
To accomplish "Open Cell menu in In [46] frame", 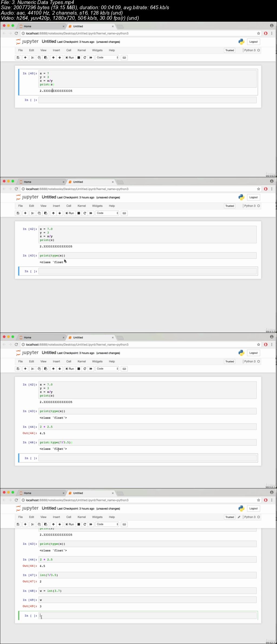I will click(x=69, y=362).
